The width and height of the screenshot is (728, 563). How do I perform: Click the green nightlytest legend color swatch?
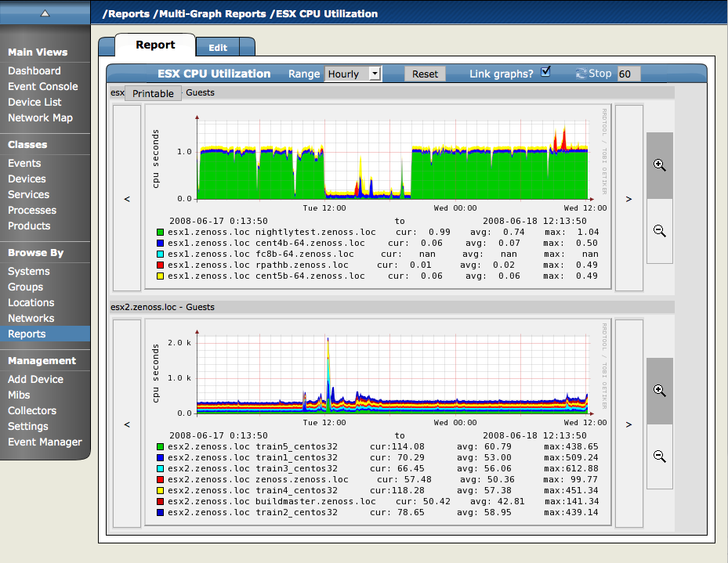(160, 233)
